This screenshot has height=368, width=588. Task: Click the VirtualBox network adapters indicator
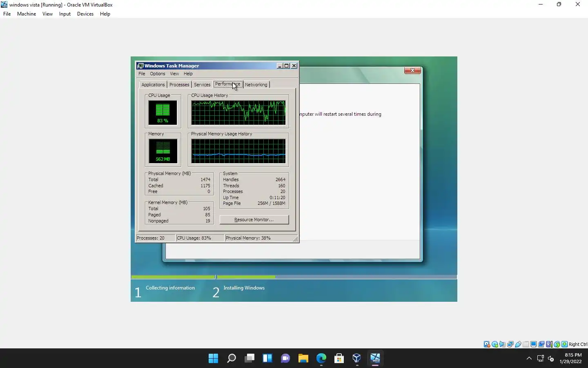click(x=510, y=344)
